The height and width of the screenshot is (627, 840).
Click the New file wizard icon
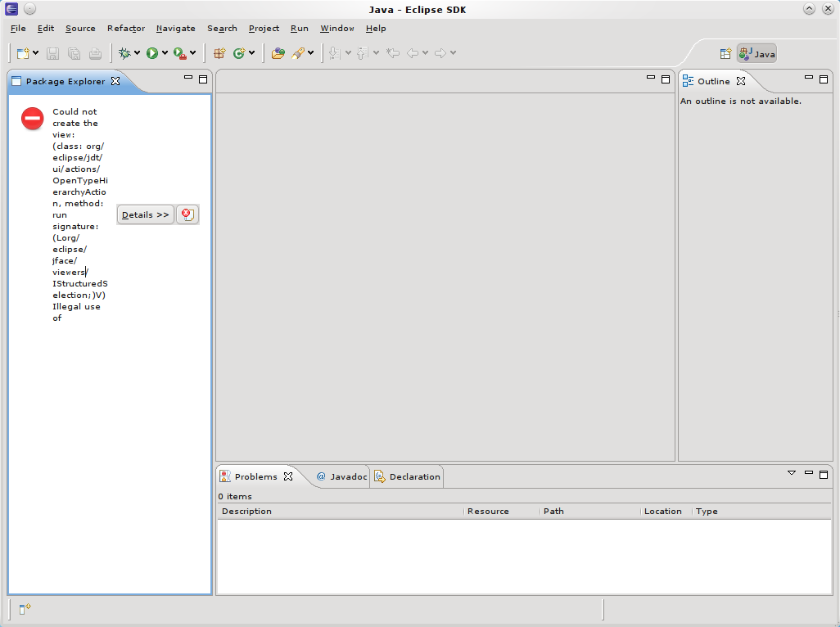tap(23, 53)
